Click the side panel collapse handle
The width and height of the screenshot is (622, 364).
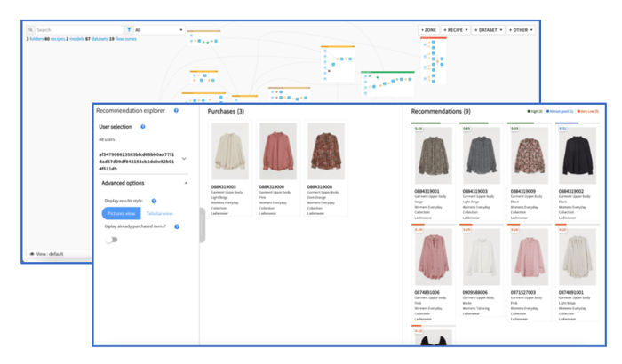(203, 225)
